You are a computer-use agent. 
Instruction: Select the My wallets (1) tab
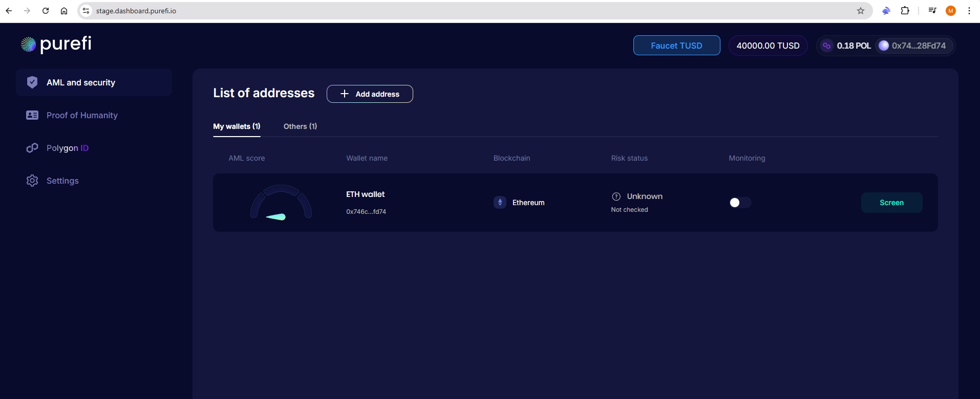tap(237, 126)
